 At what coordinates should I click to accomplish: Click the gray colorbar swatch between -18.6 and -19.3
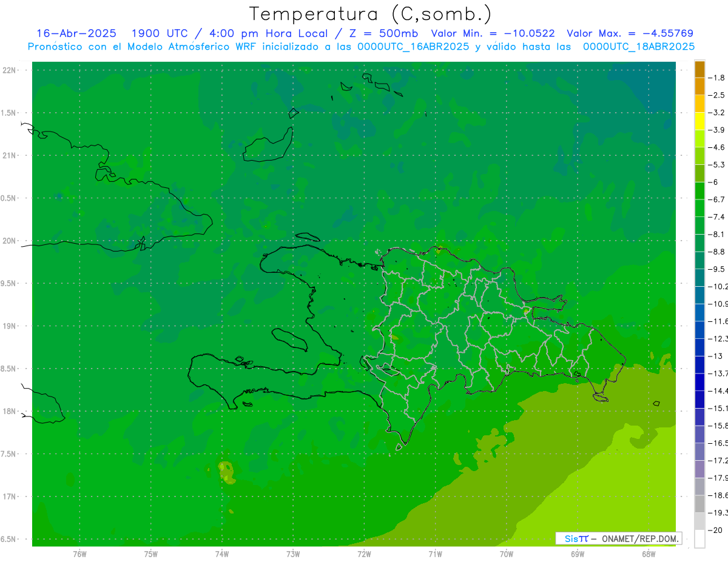point(699,504)
